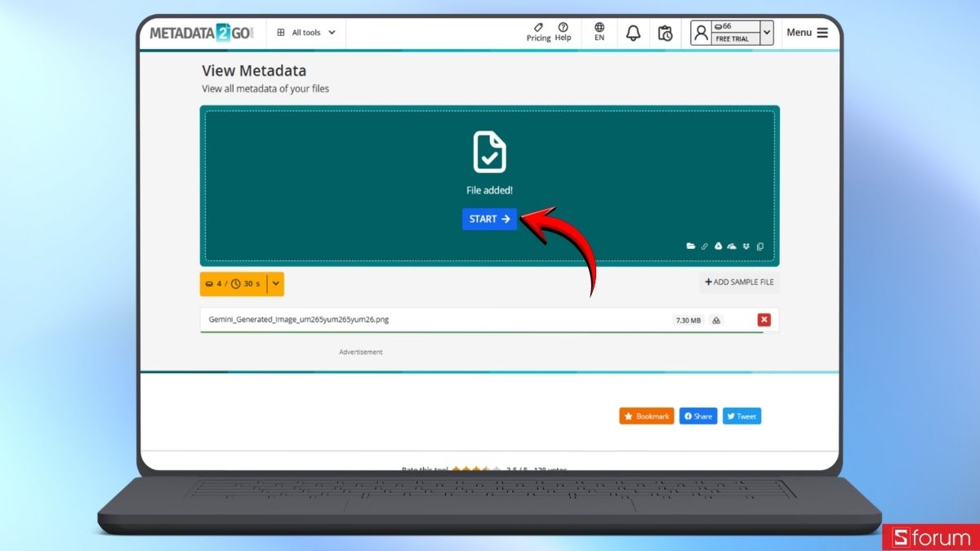Image resolution: width=980 pixels, height=551 pixels.
Task: Share the tool on Facebook
Action: click(697, 415)
